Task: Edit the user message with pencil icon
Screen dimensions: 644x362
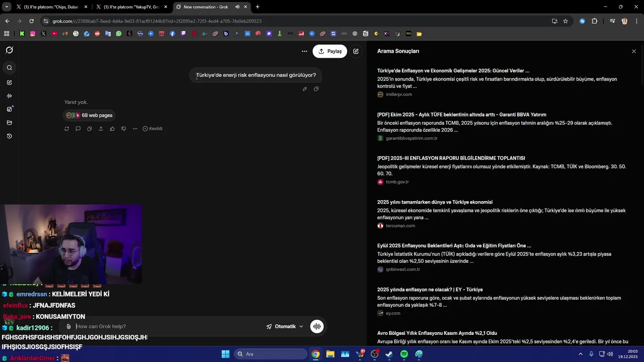Action: (x=304, y=89)
